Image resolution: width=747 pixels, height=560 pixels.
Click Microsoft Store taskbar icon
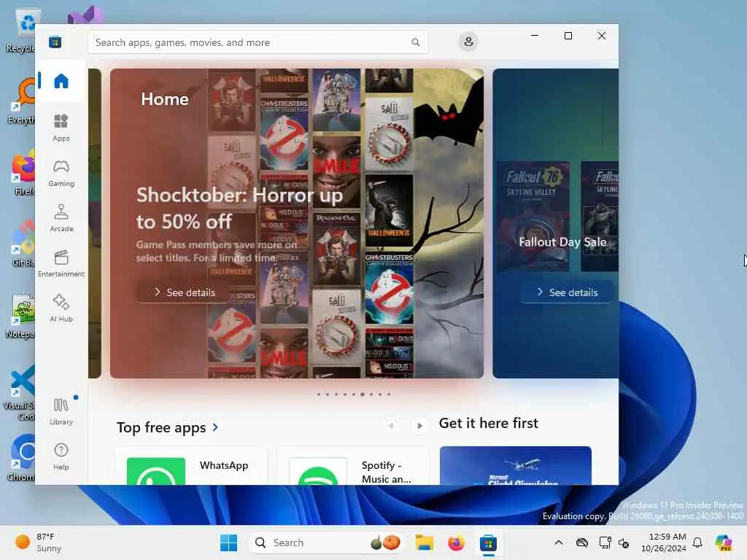[488, 542]
